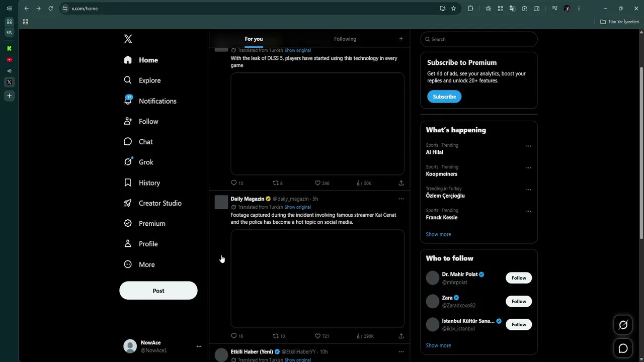The height and width of the screenshot is (362, 644).
Task: Show more under Who to follow
Action: (x=438, y=345)
